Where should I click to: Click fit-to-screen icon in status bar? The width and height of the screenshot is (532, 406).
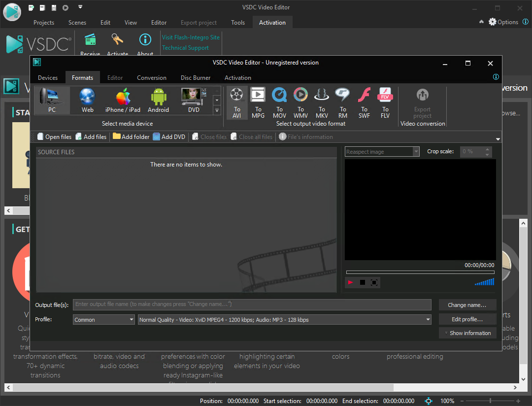429,401
